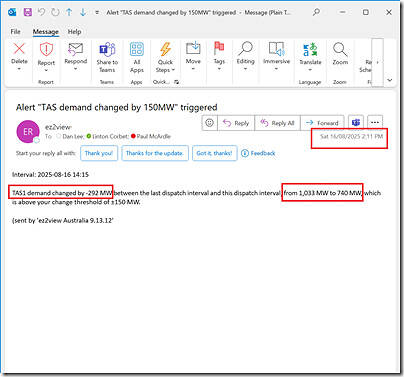Launch the Quick Steps dialog expander
This screenshot has width=404, height=377.
176,82
